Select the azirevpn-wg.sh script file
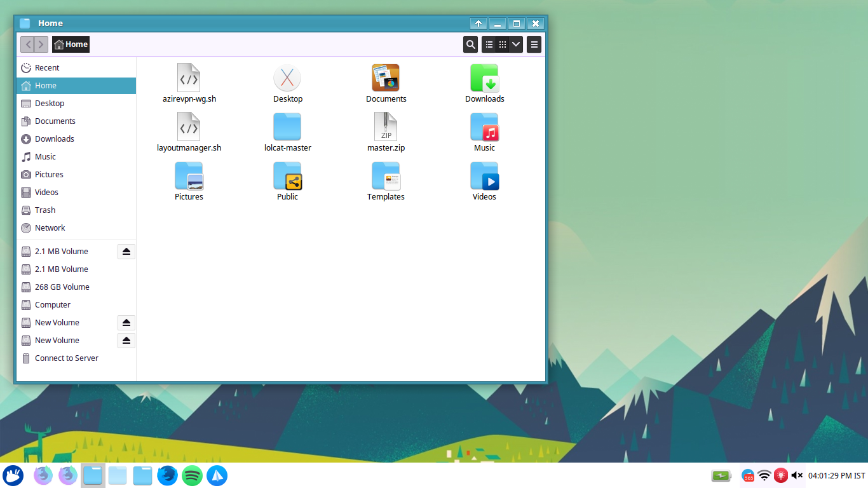The width and height of the screenshot is (868, 488). click(x=189, y=79)
